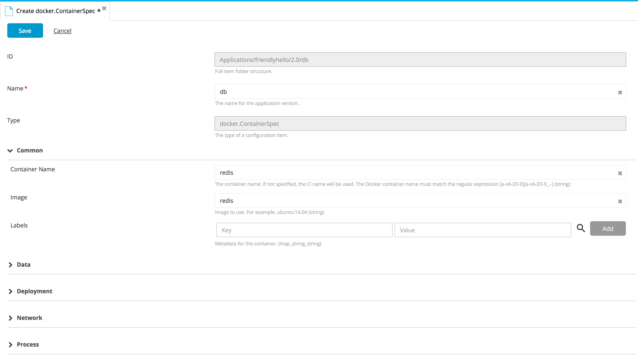Clear the Container Name field via X icon
The image size is (638, 364).
pos(620,173)
